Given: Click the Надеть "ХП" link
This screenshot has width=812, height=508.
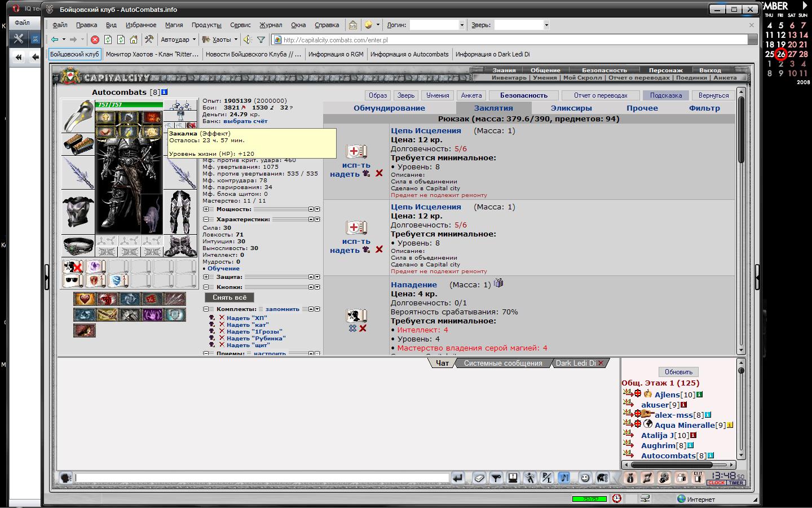Looking at the screenshot, I should pyautogui.click(x=247, y=318).
